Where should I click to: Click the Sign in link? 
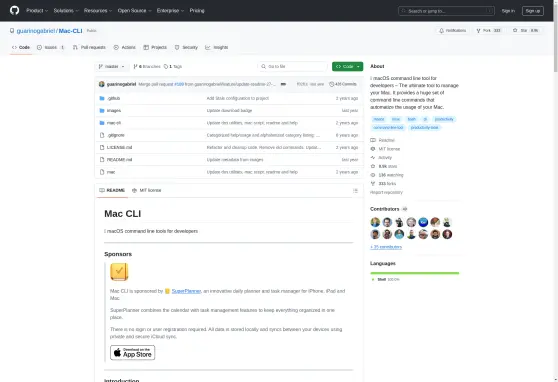pyautogui.click(x=508, y=11)
